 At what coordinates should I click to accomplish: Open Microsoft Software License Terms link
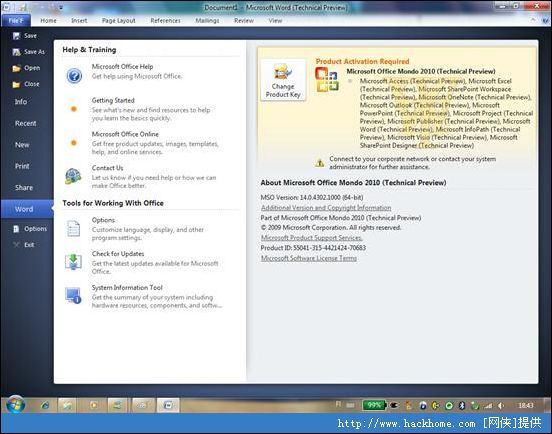point(309,258)
